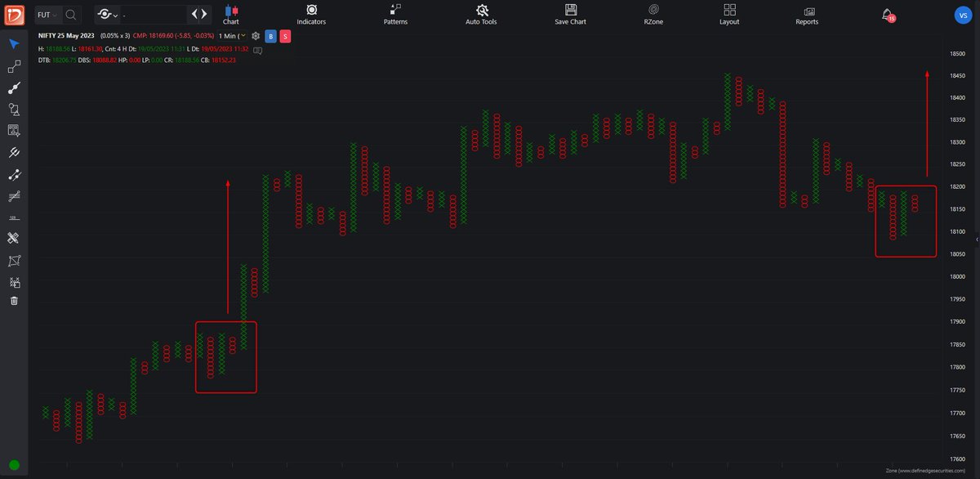Select the connected squares drawing tool
This screenshot has width=980, height=479.
click(14, 66)
